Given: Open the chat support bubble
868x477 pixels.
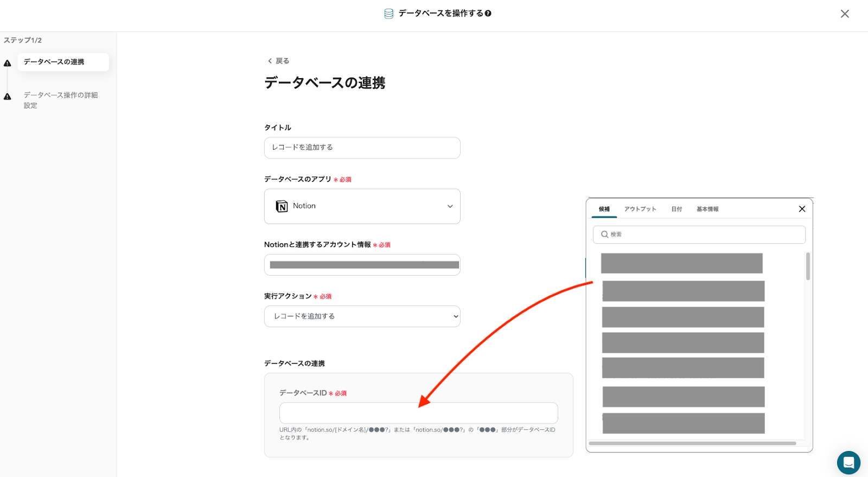Looking at the screenshot, I should coord(848,463).
